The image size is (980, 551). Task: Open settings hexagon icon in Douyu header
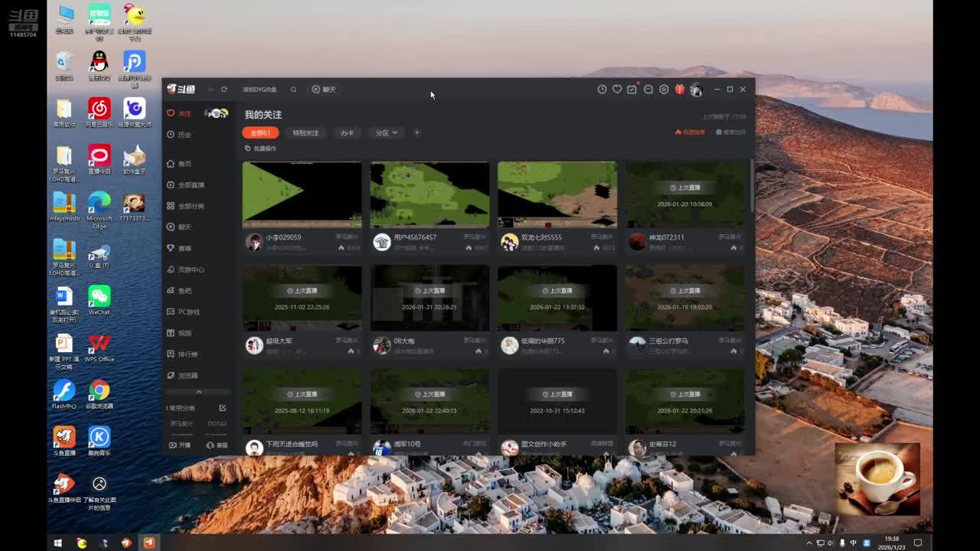pyautogui.click(x=664, y=90)
